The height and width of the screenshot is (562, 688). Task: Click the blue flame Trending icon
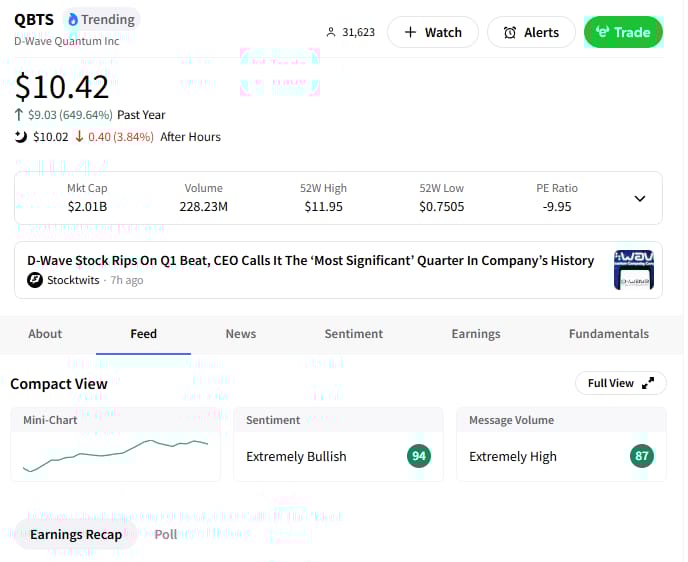(x=73, y=20)
